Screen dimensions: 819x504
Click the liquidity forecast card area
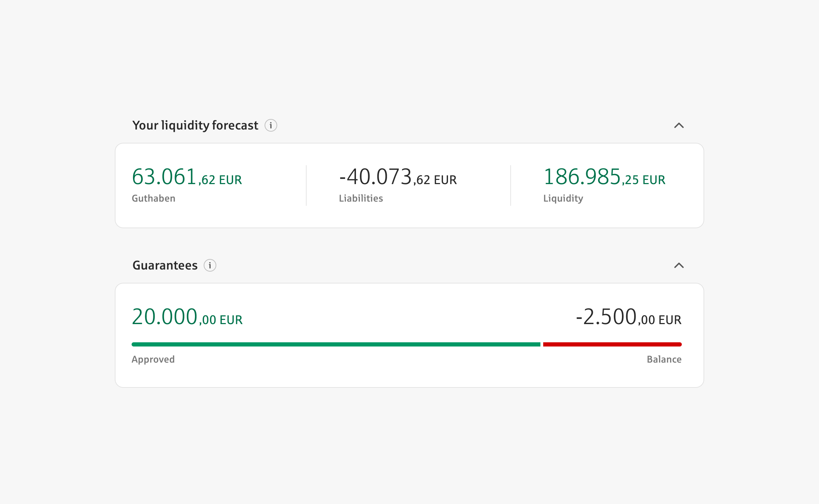coord(409,217)
